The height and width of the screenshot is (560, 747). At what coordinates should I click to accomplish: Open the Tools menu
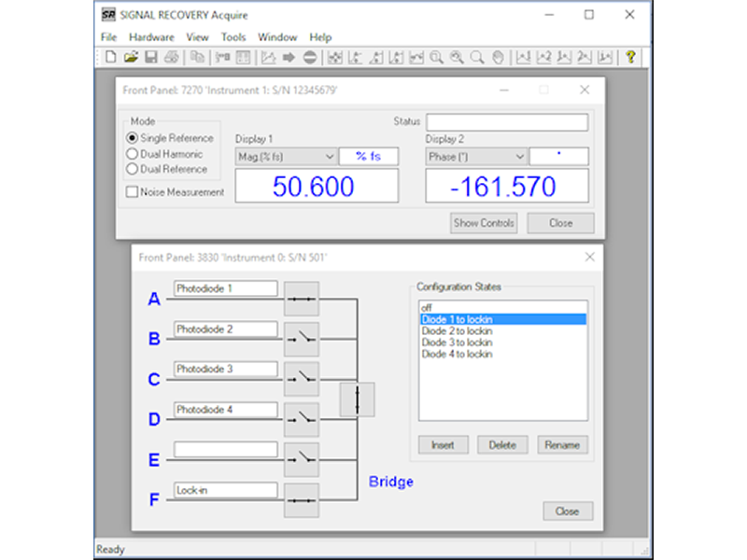(233, 37)
